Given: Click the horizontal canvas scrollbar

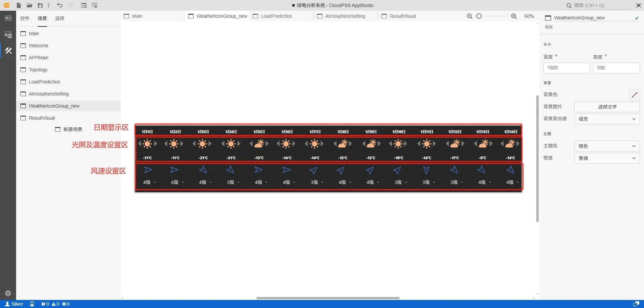Looking at the screenshot, I should tap(328, 298).
